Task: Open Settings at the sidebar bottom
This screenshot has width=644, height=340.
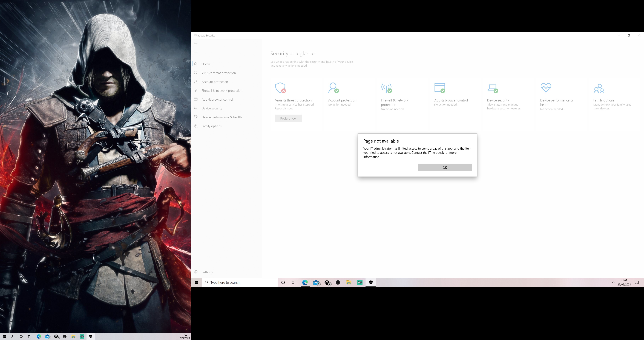Action: click(x=226, y=272)
